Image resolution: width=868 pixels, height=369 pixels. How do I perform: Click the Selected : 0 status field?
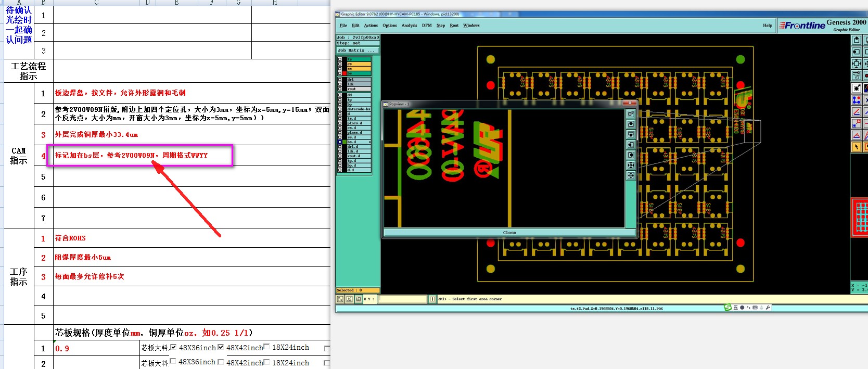point(358,290)
